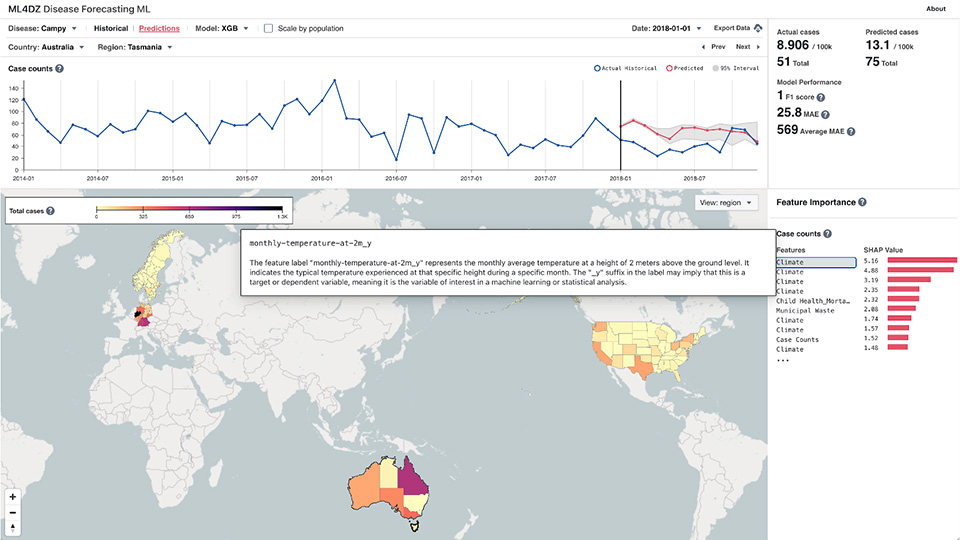Toggle 95% Interval in chart legend
Viewport: 960px width, 540px height.
click(735, 69)
